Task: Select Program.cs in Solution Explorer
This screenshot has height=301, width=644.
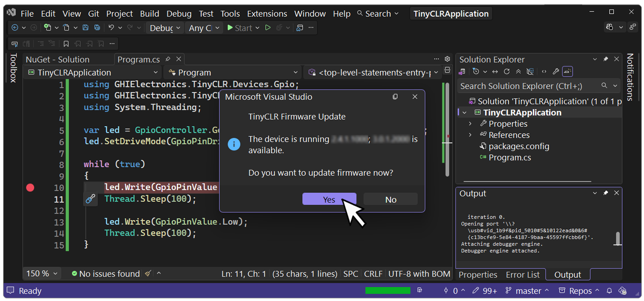Action: click(x=510, y=157)
